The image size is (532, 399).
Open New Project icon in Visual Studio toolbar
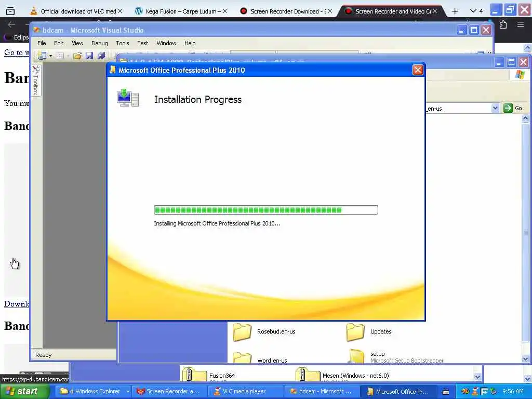click(x=42, y=56)
